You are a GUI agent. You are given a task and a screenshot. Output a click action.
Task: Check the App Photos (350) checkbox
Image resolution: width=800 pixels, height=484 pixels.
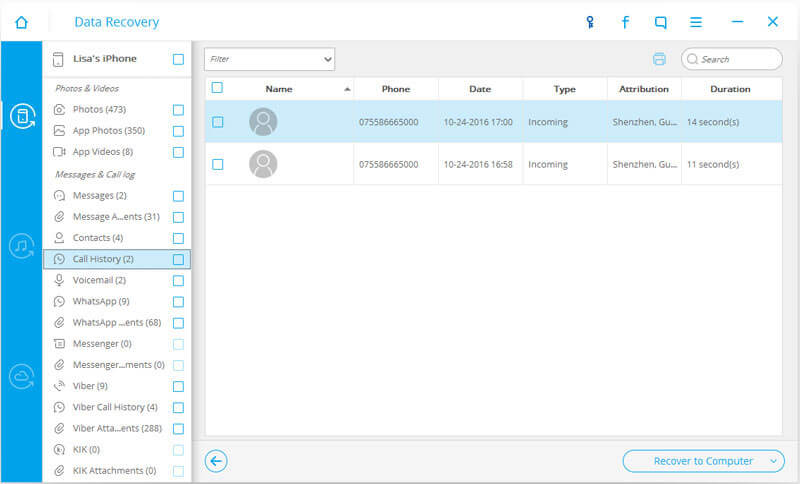coord(178,132)
